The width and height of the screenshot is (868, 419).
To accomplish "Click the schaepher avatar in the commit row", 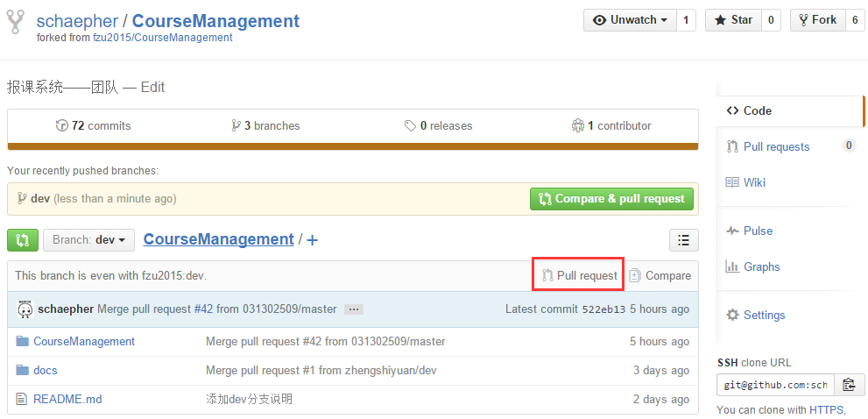I will [25, 309].
